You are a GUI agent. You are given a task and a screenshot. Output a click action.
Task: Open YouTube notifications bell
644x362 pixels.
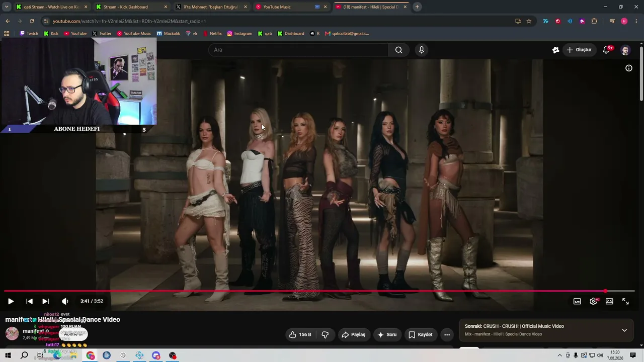tap(607, 50)
